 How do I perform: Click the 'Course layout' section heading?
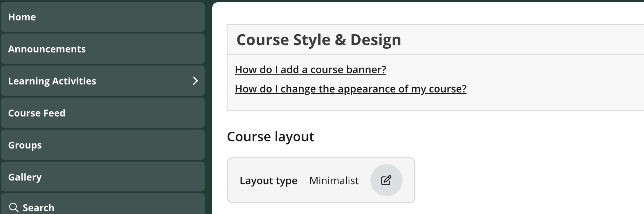tap(270, 137)
